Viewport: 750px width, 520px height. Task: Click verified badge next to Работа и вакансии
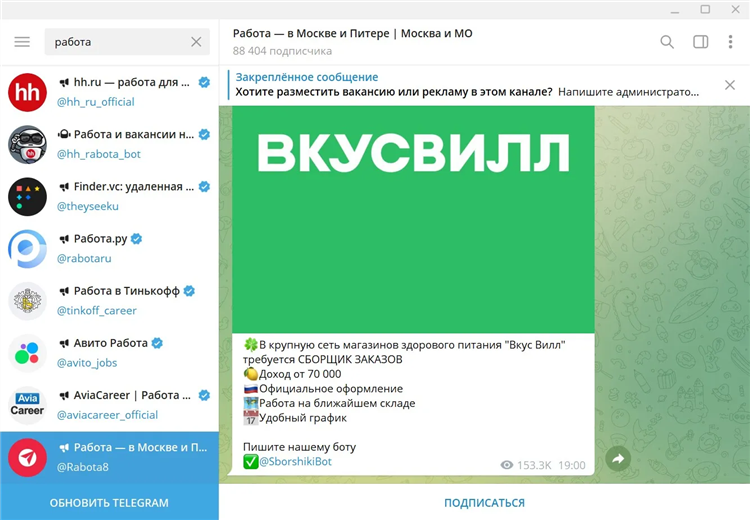[x=204, y=134]
